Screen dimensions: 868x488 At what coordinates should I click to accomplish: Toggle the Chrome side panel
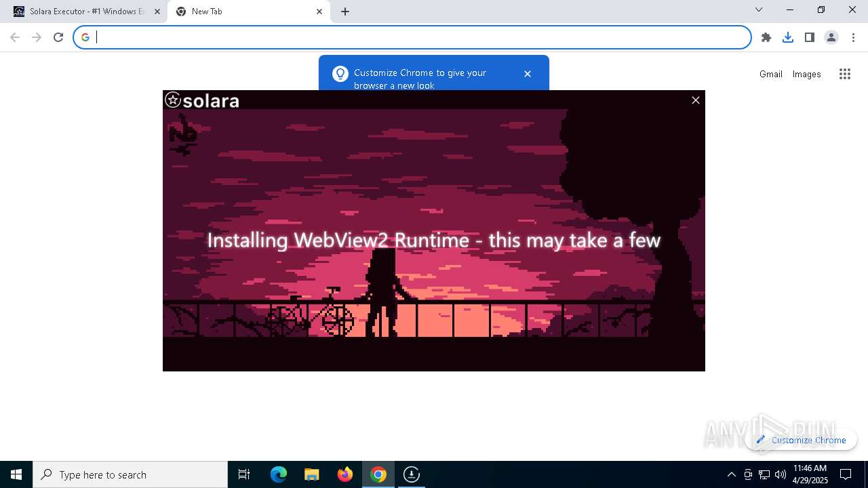(810, 37)
